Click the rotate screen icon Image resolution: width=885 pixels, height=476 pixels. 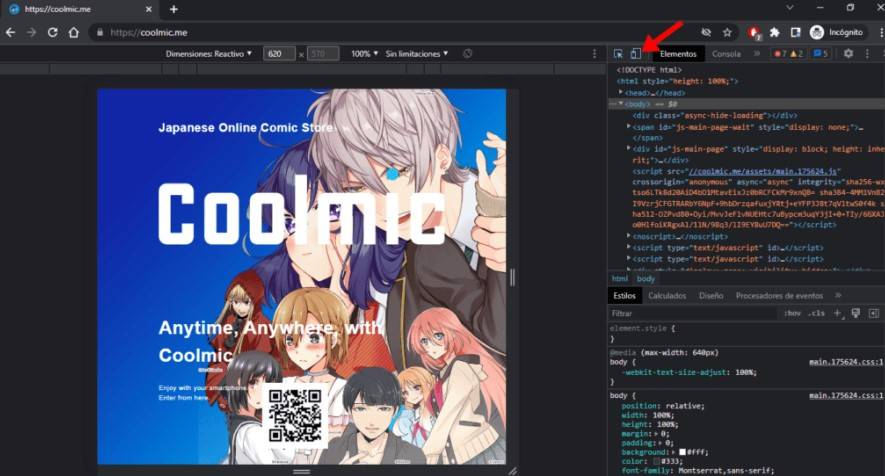click(467, 54)
